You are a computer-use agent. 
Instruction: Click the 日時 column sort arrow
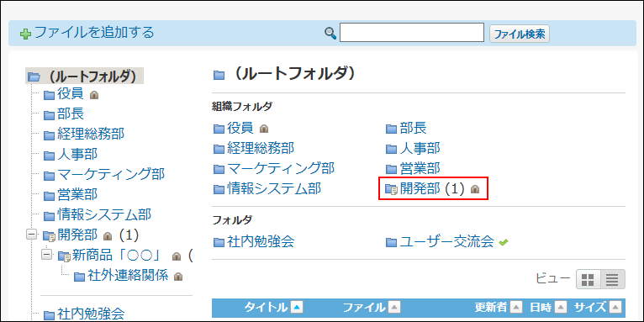click(x=561, y=307)
